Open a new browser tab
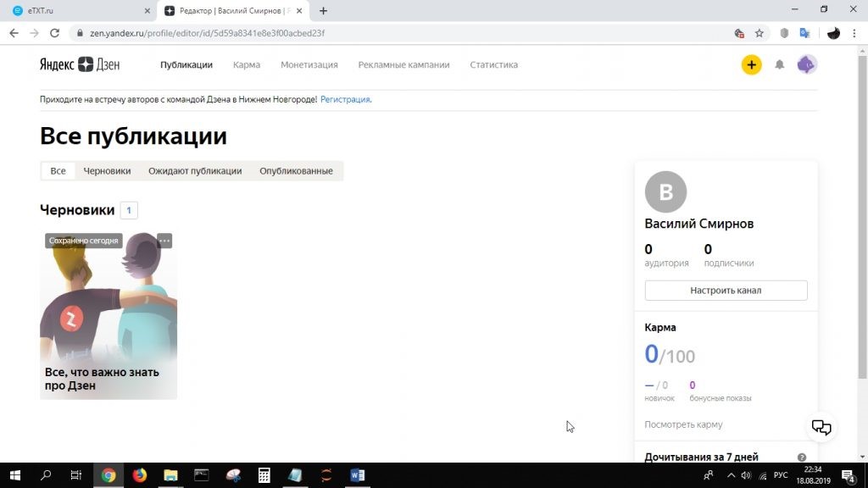The image size is (868, 488). [x=323, y=10]
